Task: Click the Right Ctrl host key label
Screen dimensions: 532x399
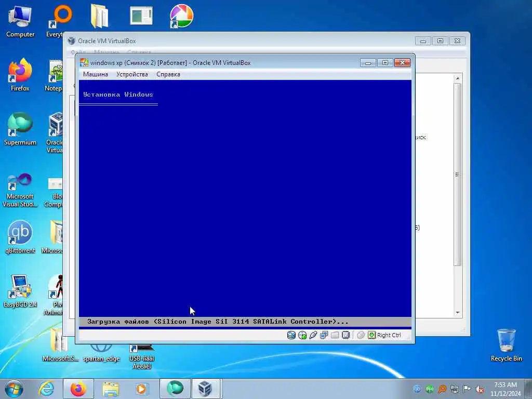Action: pyautogui.click(x=389, y=335)
